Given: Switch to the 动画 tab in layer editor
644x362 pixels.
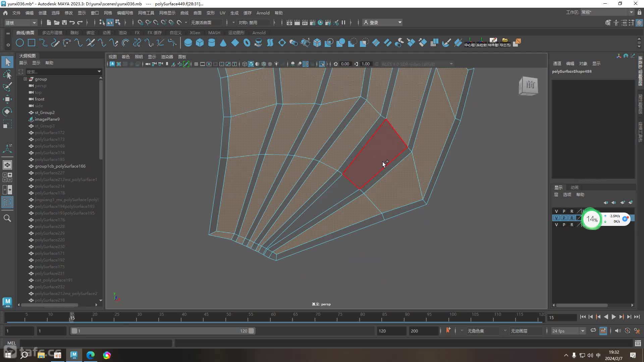Looking at the screenshot, I should click(575, 188).
